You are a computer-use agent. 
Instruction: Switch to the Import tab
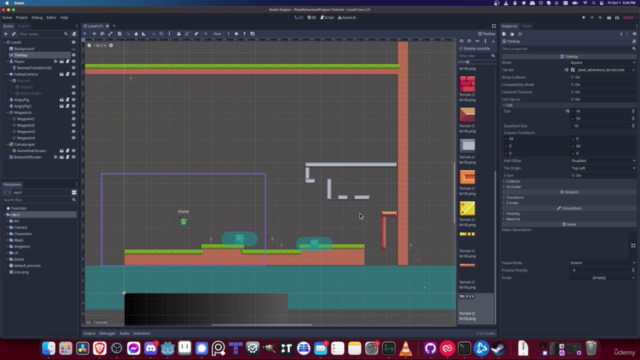tap(23, 26)
